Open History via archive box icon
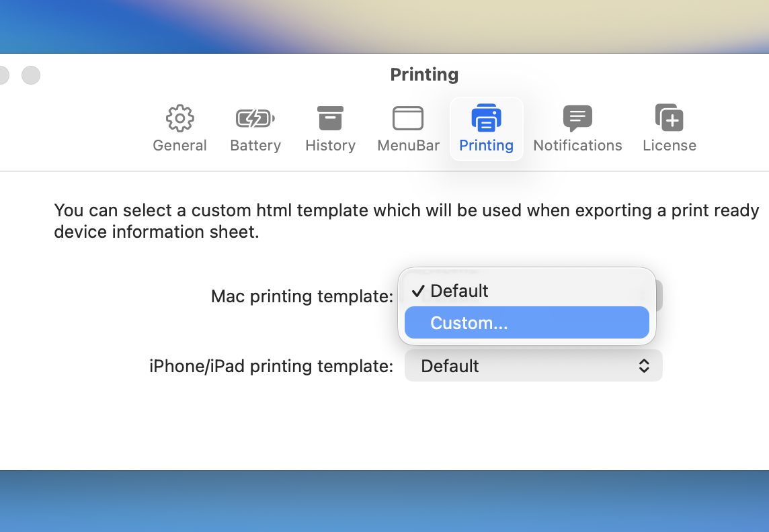Image resolution: width=769 pixels, height=532 pixels. click(x=330, y=119)
